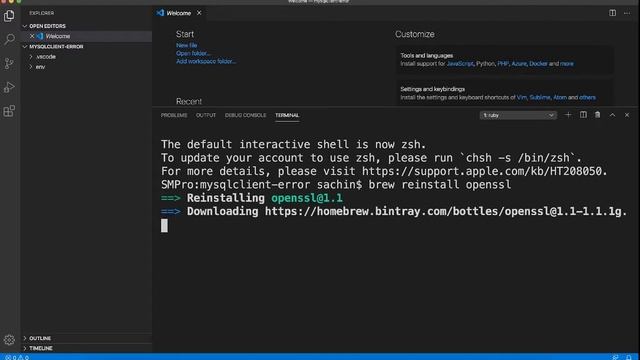Click the Atom keybindings link
The image size is (640, 360).
[560, 98]
